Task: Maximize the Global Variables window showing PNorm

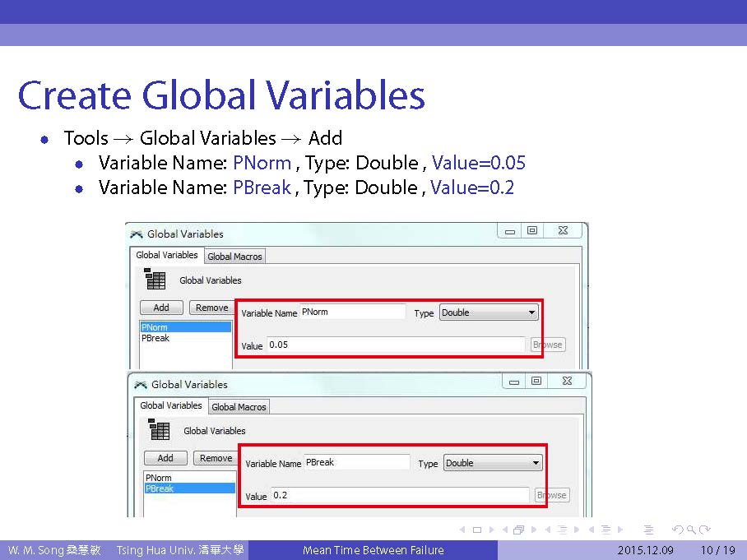Action: 532,232
